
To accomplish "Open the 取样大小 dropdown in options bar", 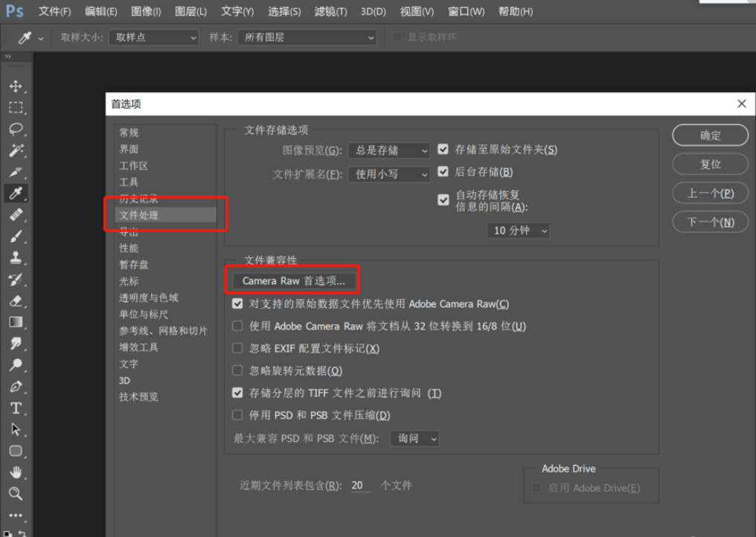I will (x=154, y=37).
